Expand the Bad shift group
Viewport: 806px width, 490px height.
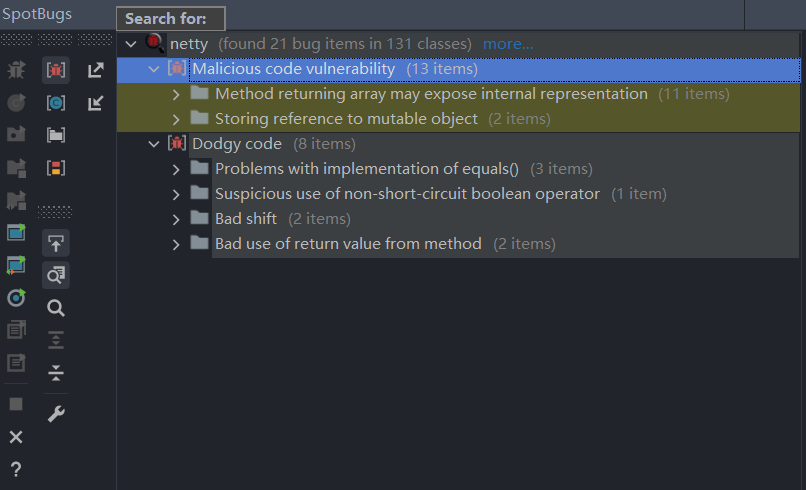pyautogui.click(x=176, y=220)
